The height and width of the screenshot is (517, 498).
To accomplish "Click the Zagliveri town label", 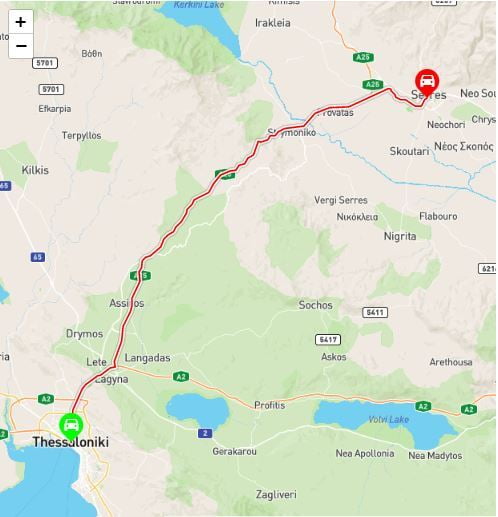I will click(x=276, y=494).
